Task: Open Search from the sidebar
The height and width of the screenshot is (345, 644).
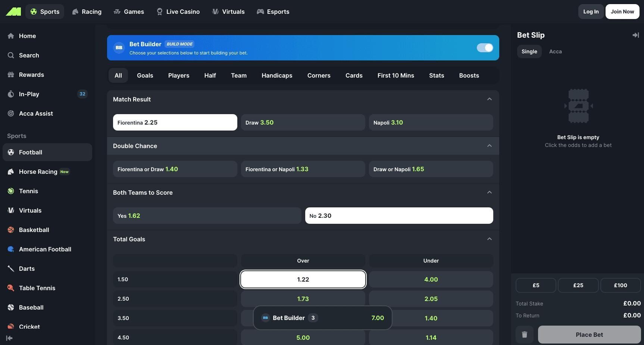Action: (29, 55)
